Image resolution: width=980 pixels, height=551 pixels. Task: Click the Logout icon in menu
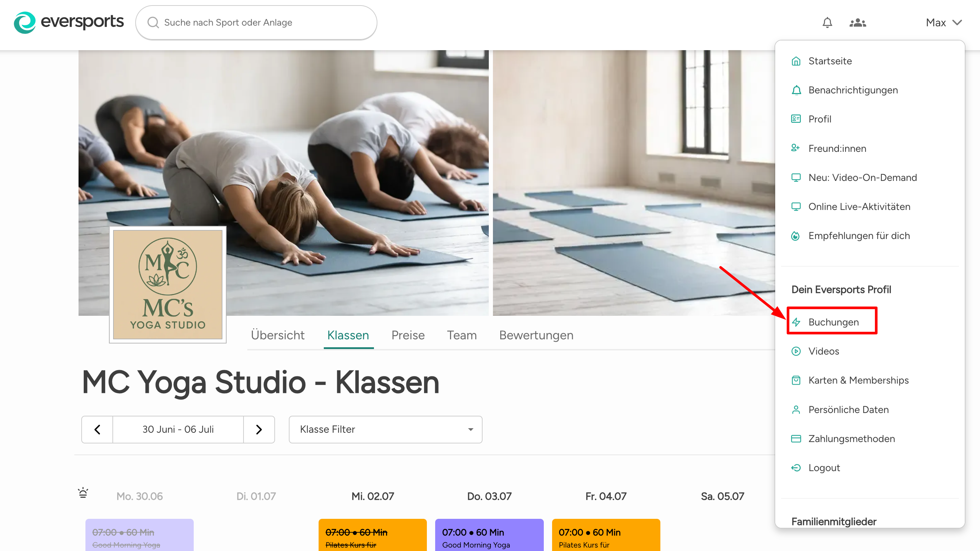coord(796,468)
